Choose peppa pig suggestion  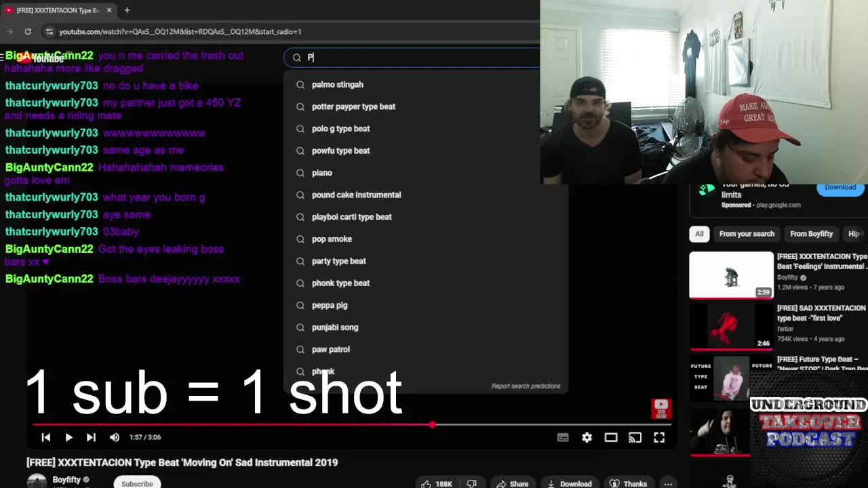coord(330,305)
